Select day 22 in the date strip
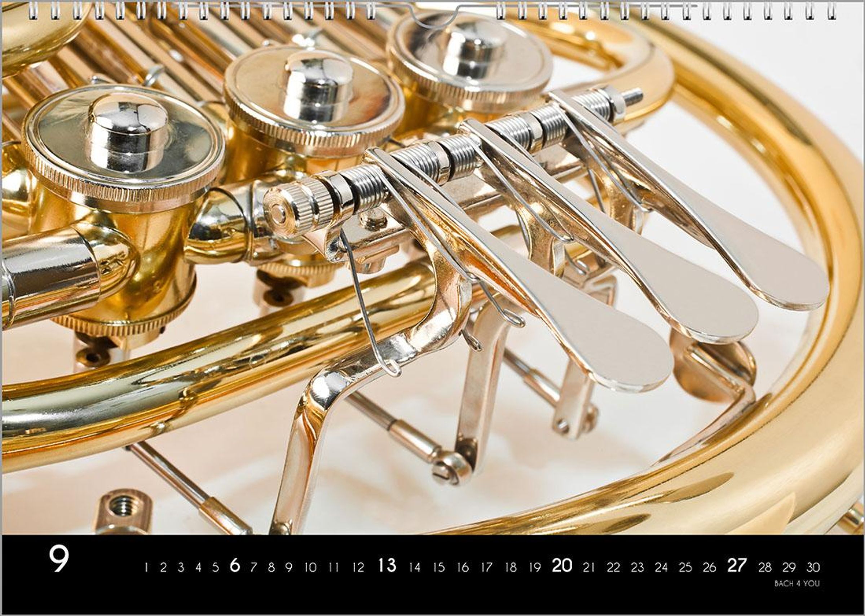This screenshot has height=616, width=865. [613, 567]
